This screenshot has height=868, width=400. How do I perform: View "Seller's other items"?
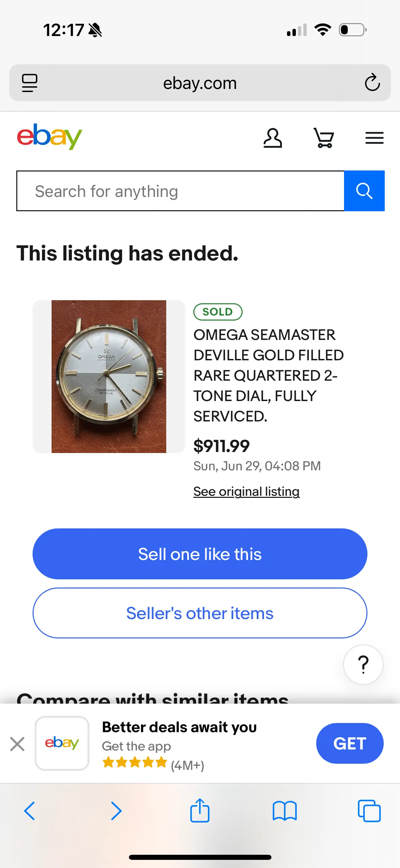200,613
